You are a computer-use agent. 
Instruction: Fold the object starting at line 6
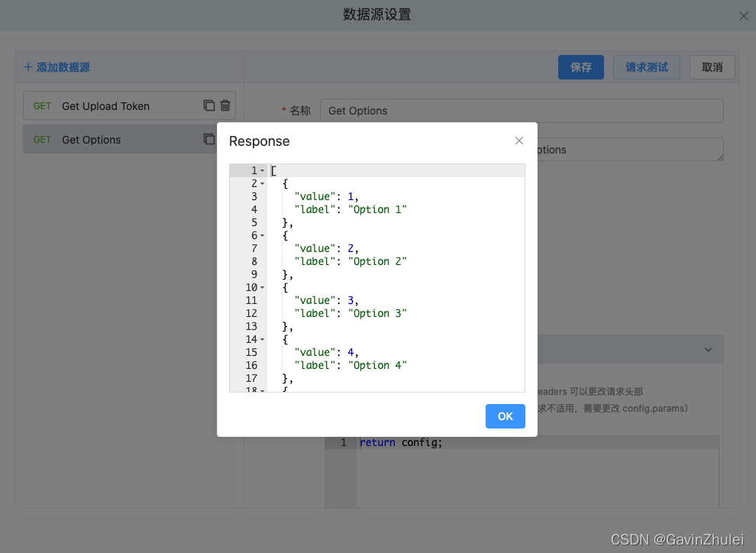(263, 236)
